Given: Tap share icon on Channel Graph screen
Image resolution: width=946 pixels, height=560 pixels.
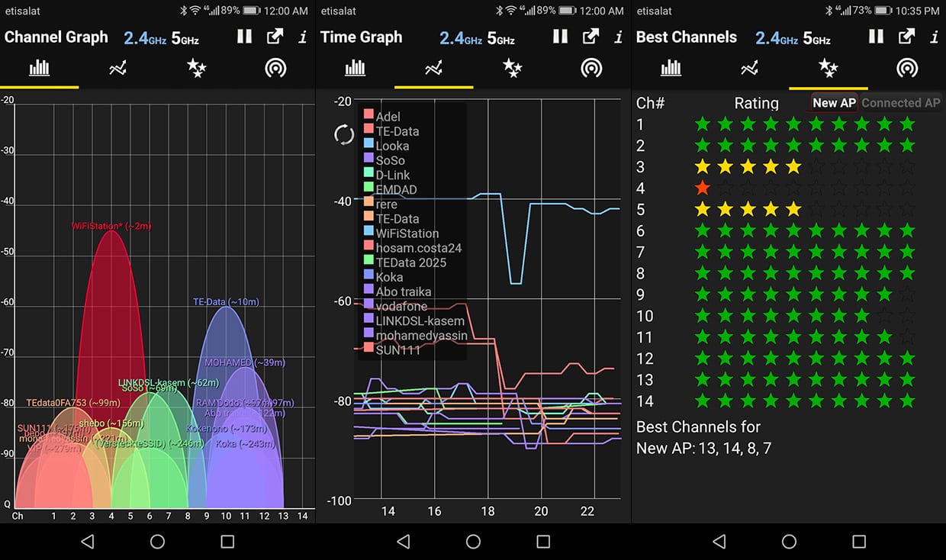Looking at the screenshot, I should tap(275, 37).
